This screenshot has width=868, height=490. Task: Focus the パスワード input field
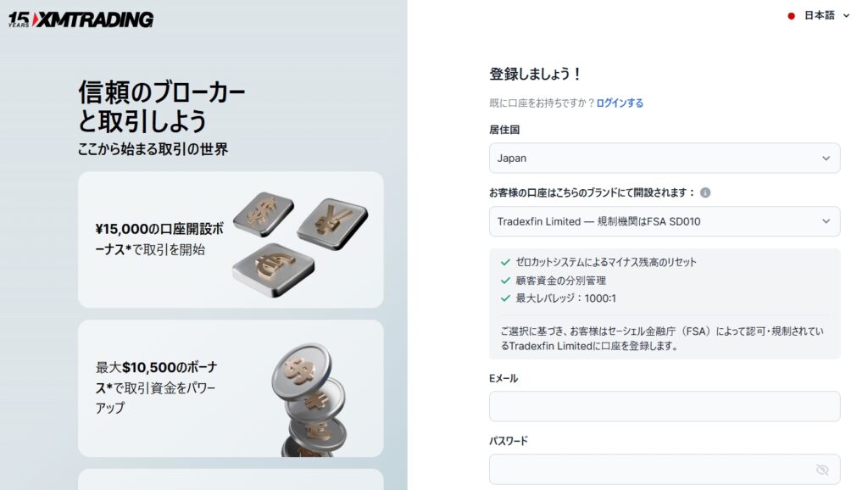pyautogui.click(x=665, y=470)
